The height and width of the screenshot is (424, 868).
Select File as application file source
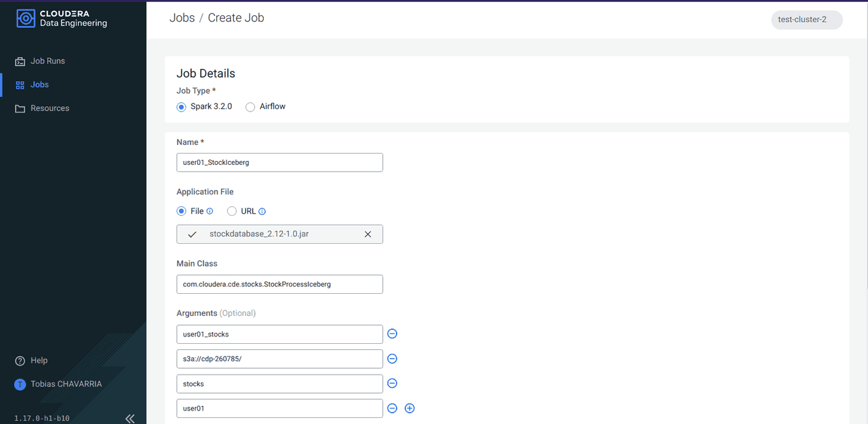coord(182,211)
